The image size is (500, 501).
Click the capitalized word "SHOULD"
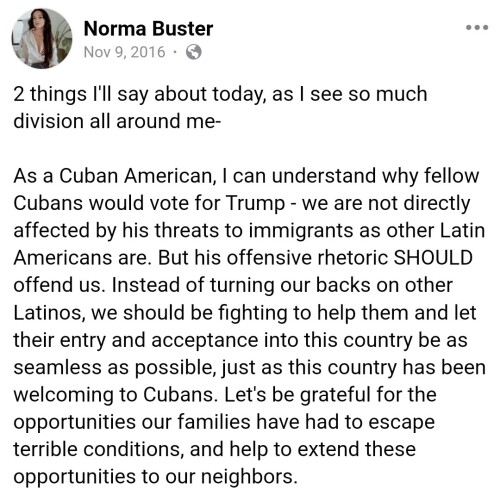(433, 258)
